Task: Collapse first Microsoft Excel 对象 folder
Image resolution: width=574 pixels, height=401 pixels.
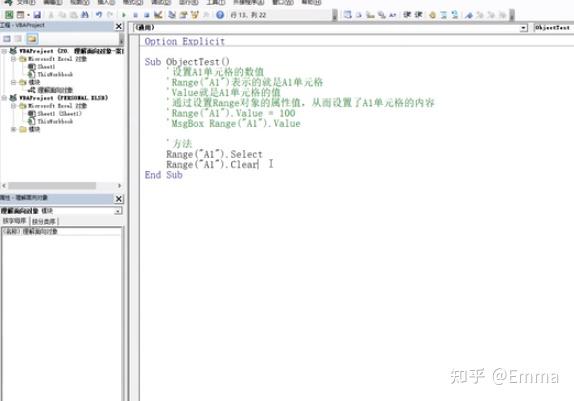Action: click(13, 59)
